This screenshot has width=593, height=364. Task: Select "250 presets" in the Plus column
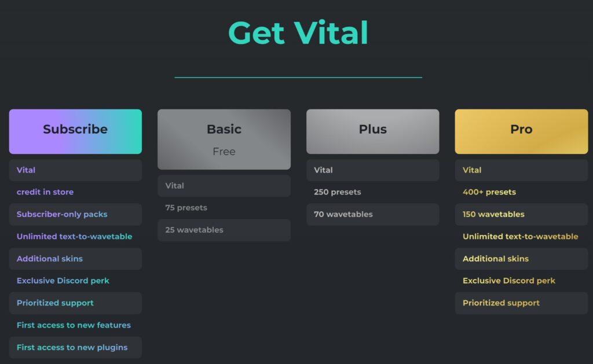pos(338,192)
